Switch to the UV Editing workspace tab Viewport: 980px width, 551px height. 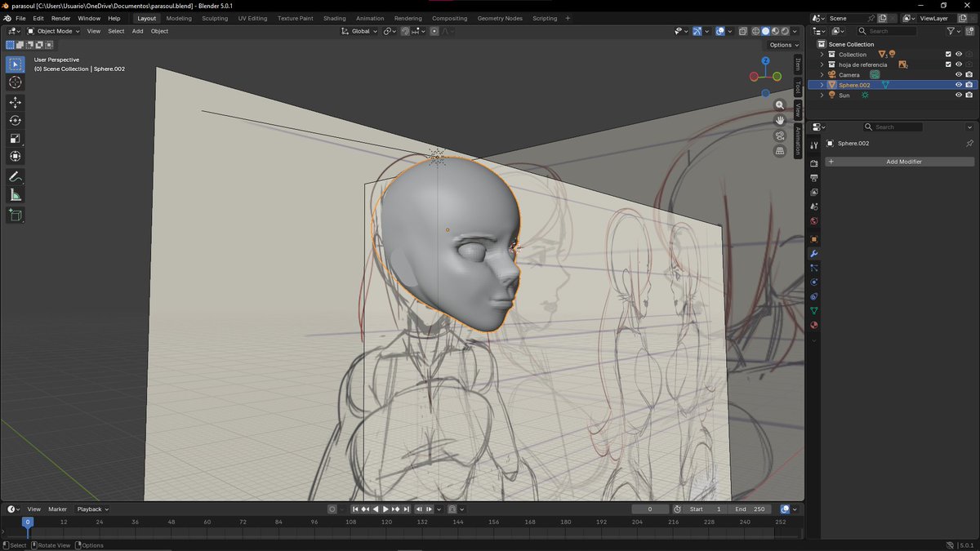252,18
